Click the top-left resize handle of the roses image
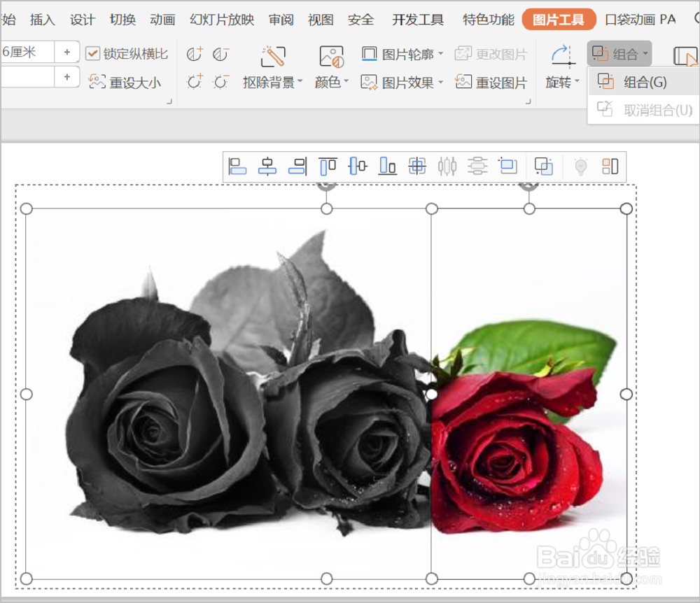 click(27, 208)
